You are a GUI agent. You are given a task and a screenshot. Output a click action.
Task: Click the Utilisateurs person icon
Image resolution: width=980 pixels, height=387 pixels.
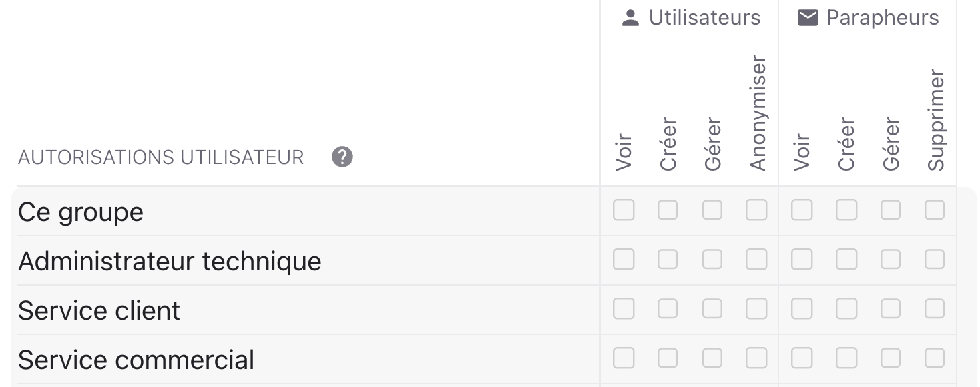630,18
